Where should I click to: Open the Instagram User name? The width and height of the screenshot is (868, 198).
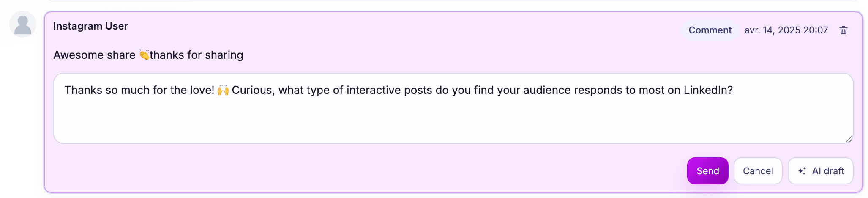[x=90, y=26]
